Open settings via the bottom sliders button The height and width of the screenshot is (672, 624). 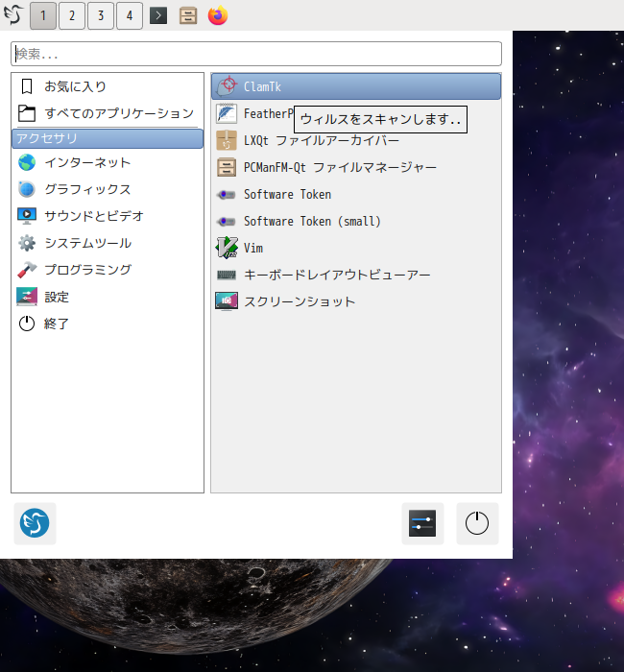[x=422, y=523]
